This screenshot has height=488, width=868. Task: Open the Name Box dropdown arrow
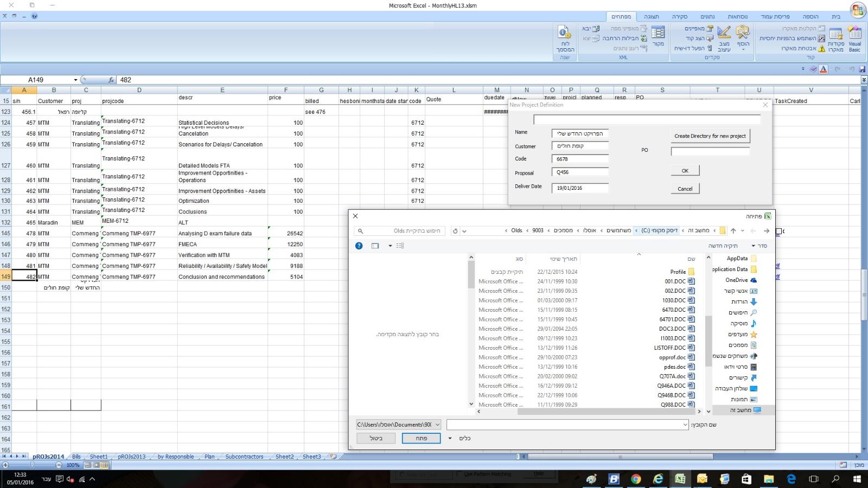coord(75,80)
